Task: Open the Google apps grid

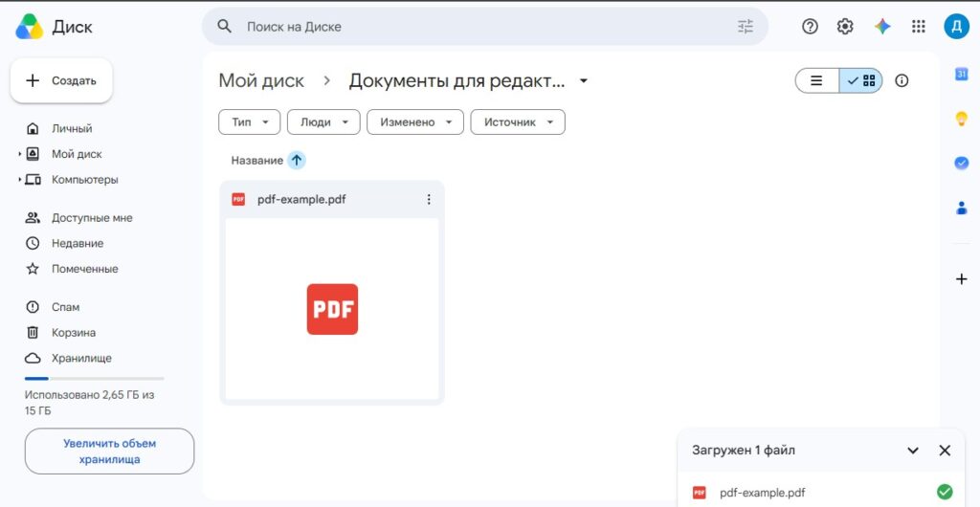Action: click(918, 26)
